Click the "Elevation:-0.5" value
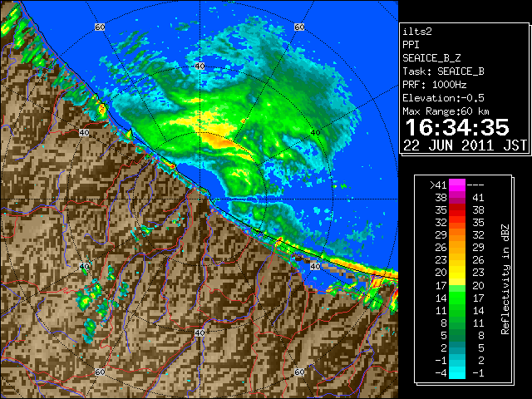This screenshot has width=532, height=399. [443, 98]
